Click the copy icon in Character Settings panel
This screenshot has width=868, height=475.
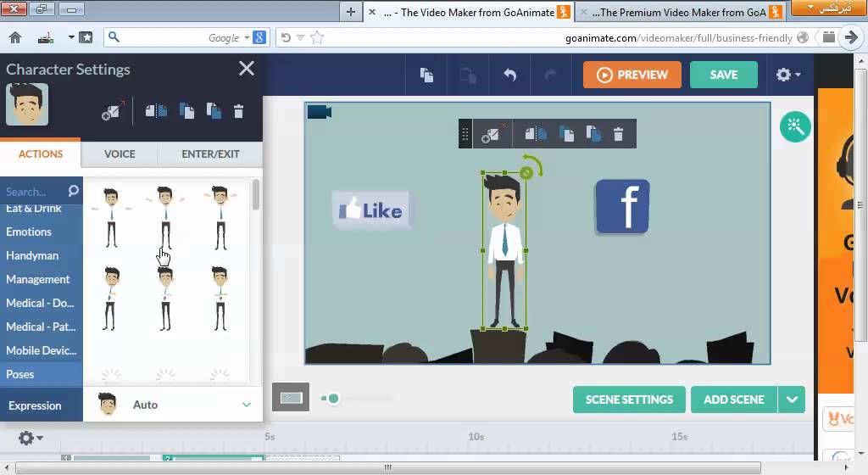[x=186, y=111]
